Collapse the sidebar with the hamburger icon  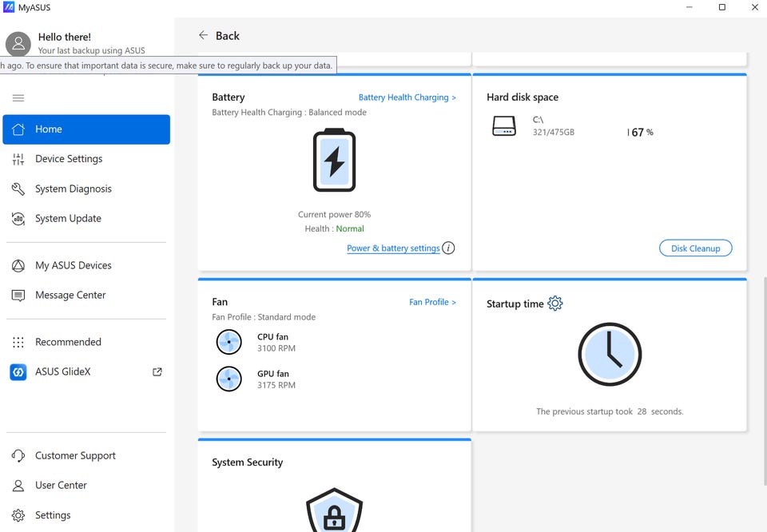pyautogui.click(x=18, y=97)
